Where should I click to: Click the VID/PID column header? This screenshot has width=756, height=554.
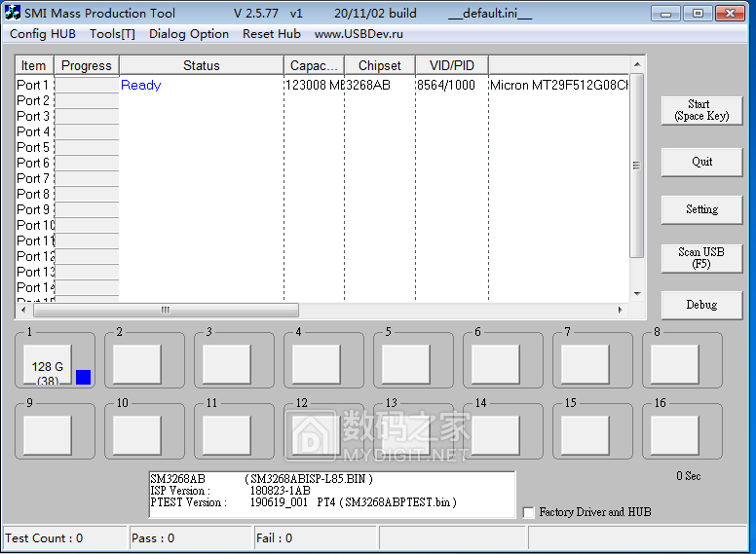click(452, 65)
